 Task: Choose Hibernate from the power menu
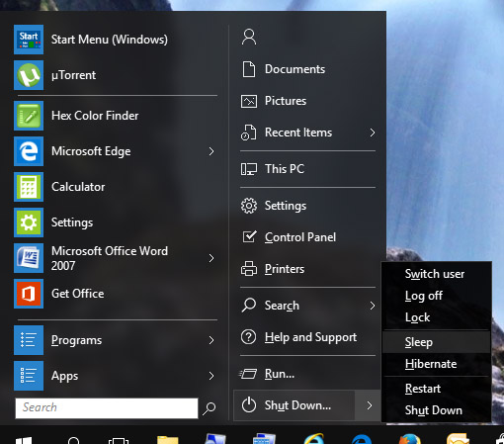(431, 364)
